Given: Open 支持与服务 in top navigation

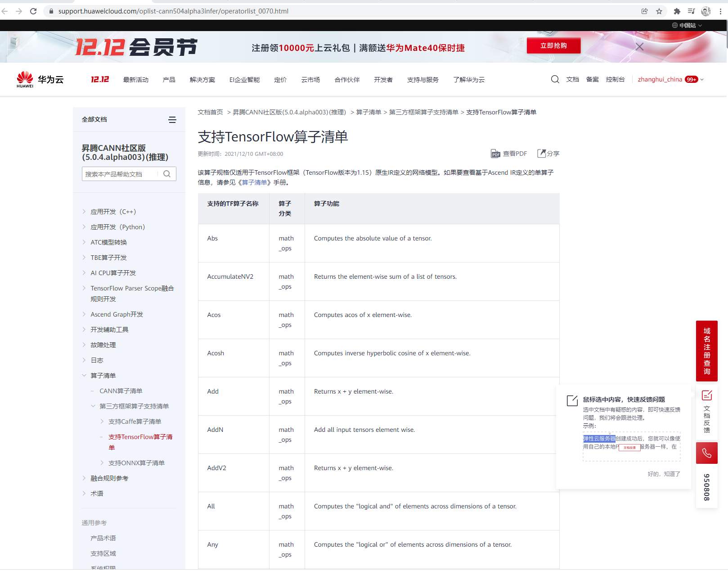Looking at the screenshot, I should click(423, 80).
